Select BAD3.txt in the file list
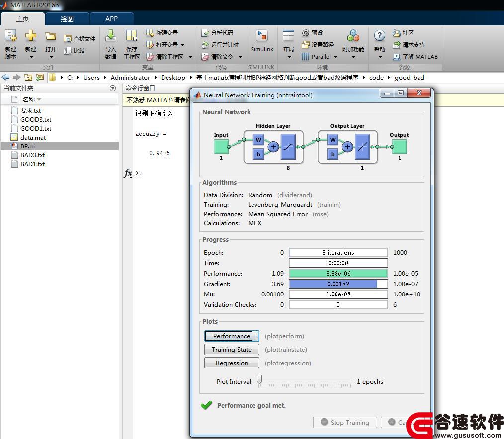This screenshot has height=439, width=504. 60,155
